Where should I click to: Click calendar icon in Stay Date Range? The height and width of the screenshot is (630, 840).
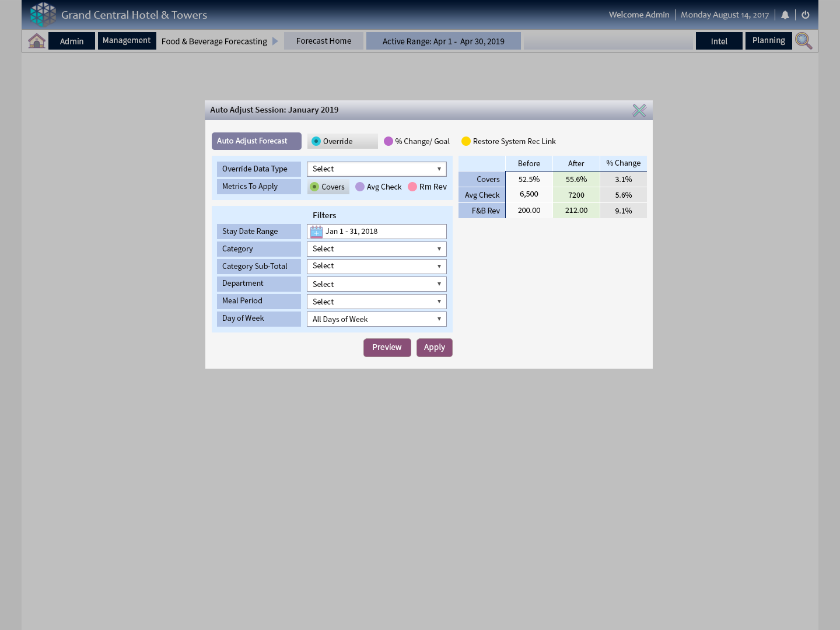tap(316, 232)
